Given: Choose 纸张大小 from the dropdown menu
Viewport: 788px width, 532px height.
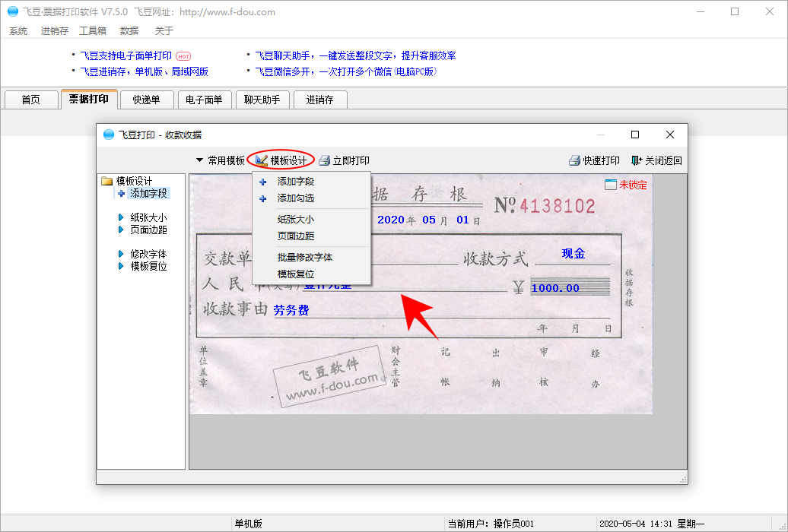Looking at the screenshot, I should click(312, 220).
